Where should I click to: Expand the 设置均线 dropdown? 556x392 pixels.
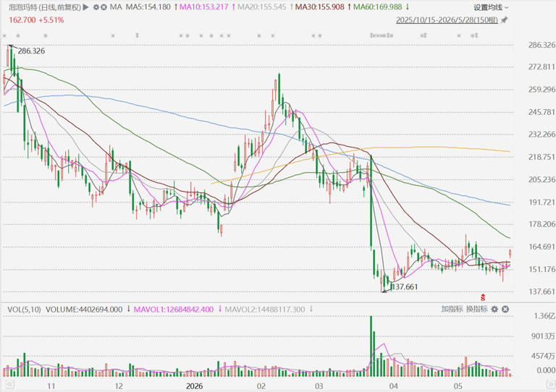pyautogui.click(x=491, y=7)
